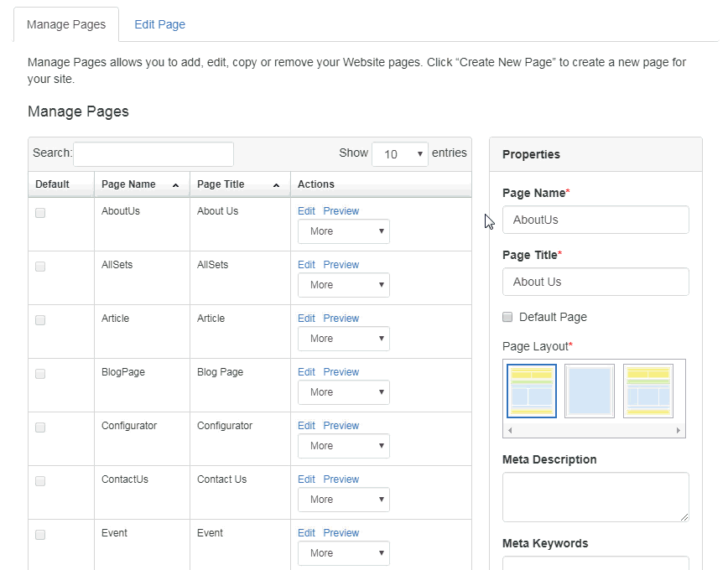The height and width of the screenshot is (570, 728).
Task: Switch to the Manage Pages tab
Action: (x=66, y=24)
